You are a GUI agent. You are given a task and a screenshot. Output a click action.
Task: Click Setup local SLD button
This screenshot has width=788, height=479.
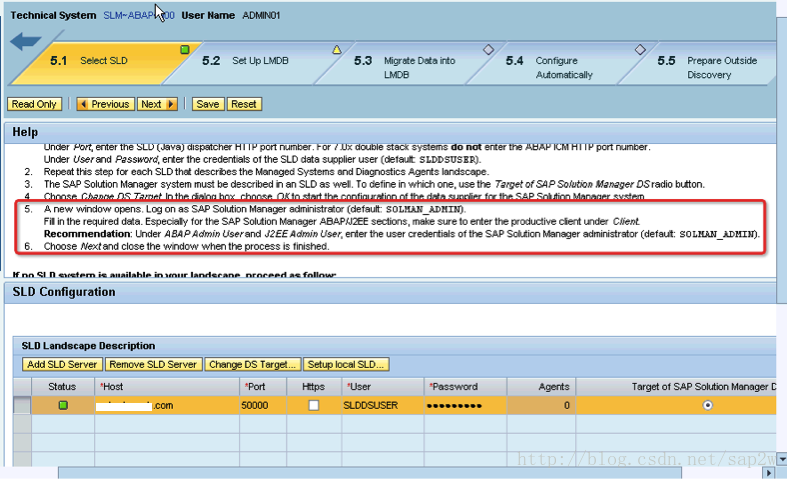(x=346, y=364)
